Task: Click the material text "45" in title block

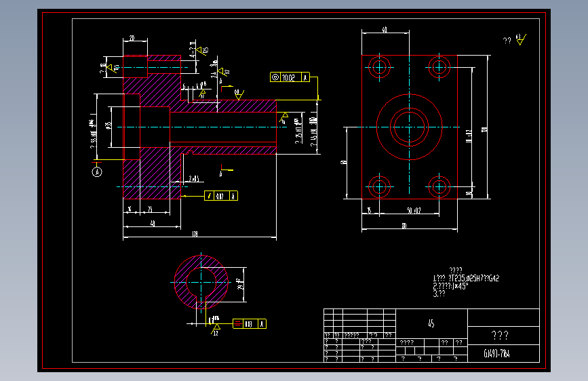Action: point(431,323)
